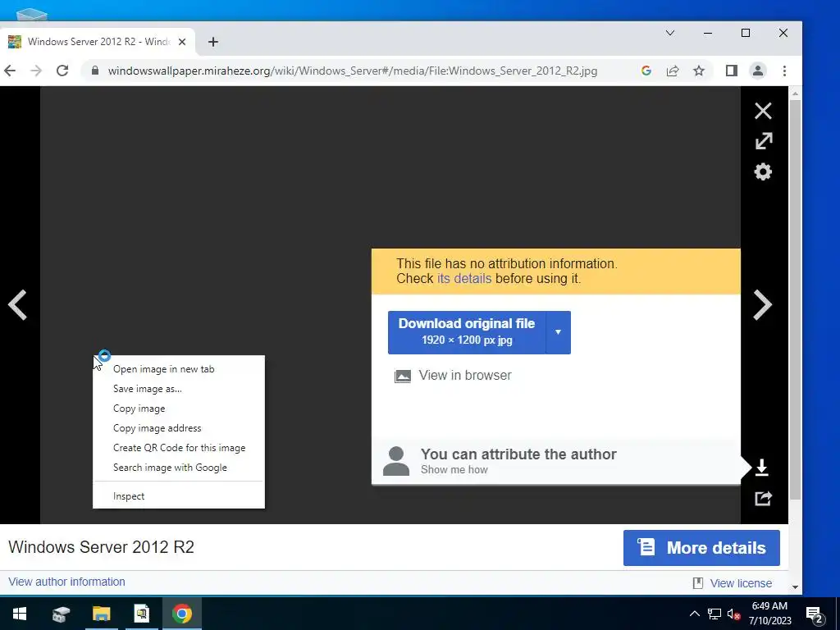This screenshot has width=840, height=630.
Task: Click the More details button
Action: point(701,548)
